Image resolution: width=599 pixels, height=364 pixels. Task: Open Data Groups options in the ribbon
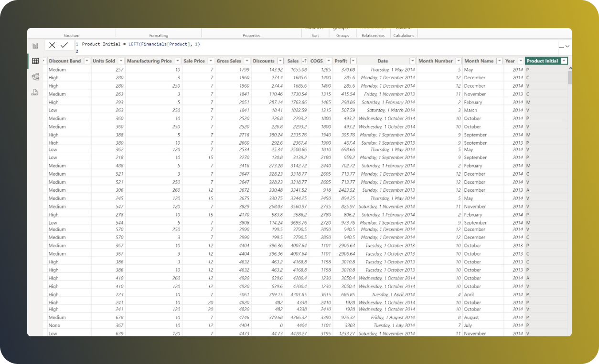[x=342, y=29]
